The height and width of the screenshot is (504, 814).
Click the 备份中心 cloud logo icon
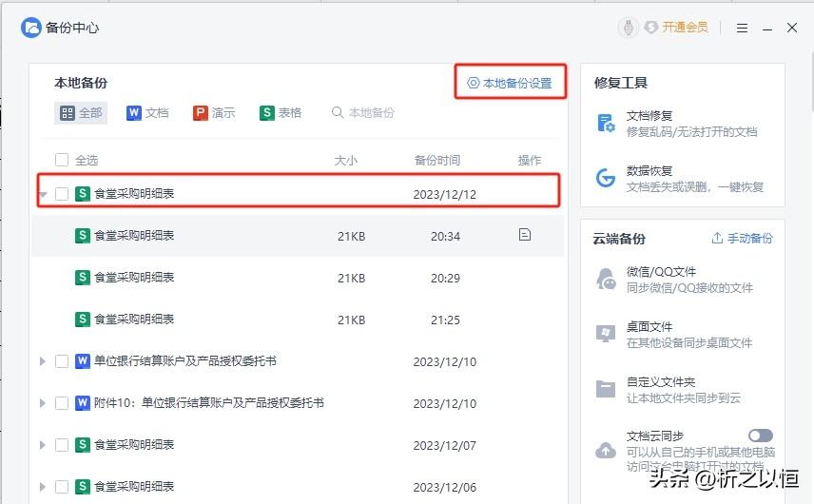point(31,28)
